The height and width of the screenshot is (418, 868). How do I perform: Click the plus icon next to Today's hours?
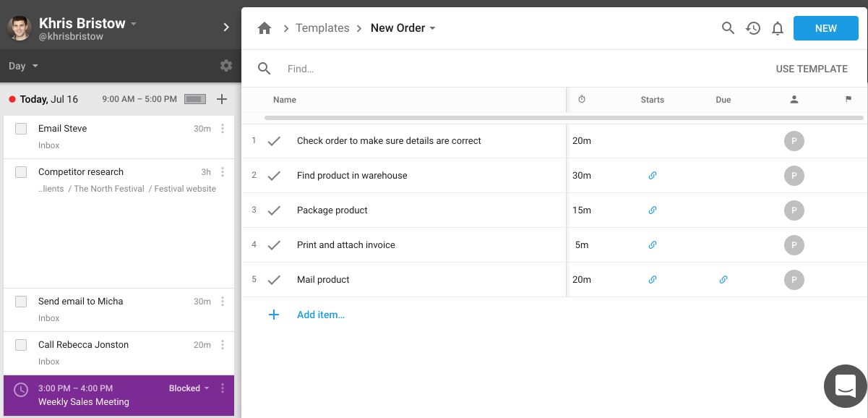coord(222,99)
